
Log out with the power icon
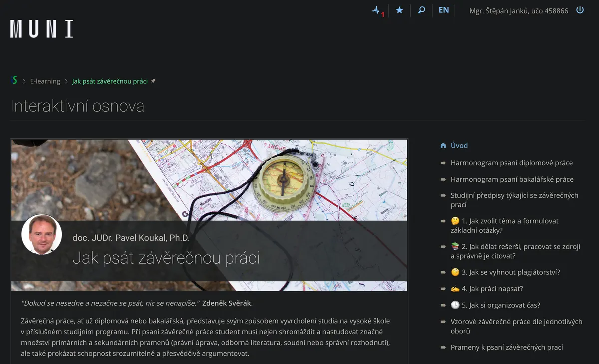click(580, 10)
